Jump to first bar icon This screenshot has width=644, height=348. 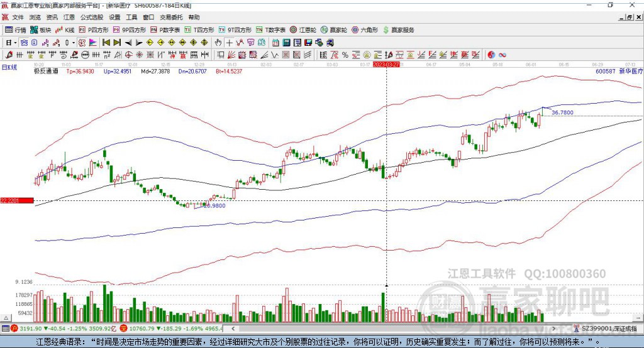pyautogui.click(x=106, y=43)
